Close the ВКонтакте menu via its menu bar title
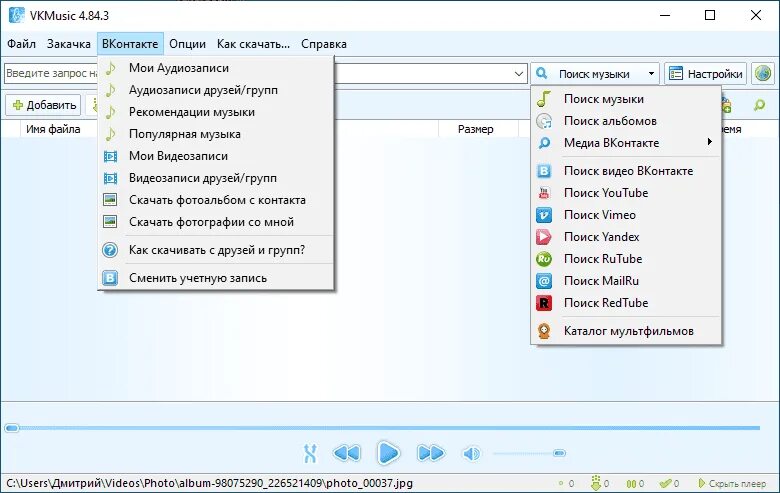Image resolution: width=780 pixels, height=493 pixels. coord(130,44)
